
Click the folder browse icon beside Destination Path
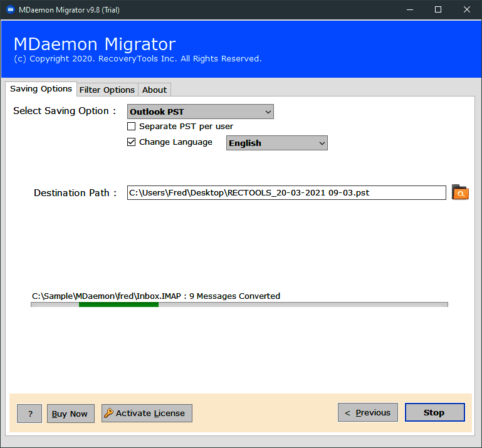[460, 192]
